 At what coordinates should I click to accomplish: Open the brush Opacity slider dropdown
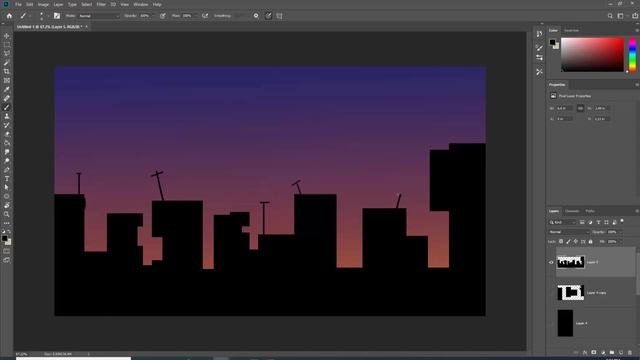tap(155, 16)
